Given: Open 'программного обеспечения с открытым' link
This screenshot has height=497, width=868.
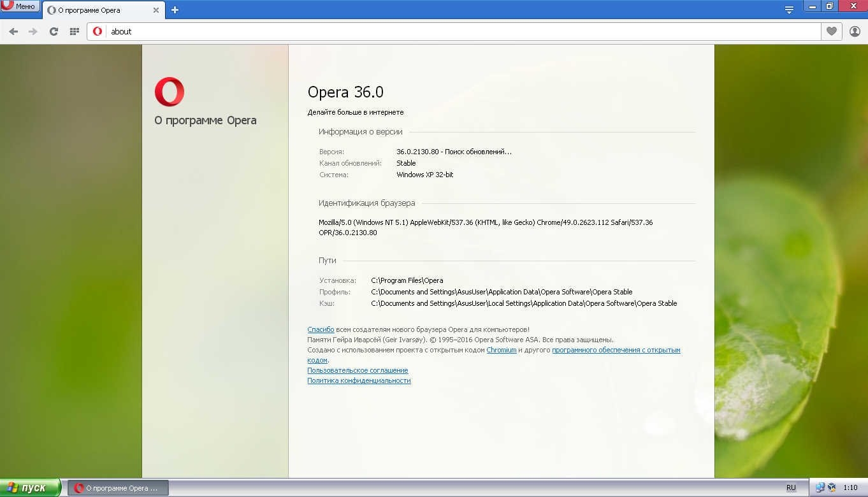Looking at the screenshot, I should pyautogui.click(x=616, y=350).
